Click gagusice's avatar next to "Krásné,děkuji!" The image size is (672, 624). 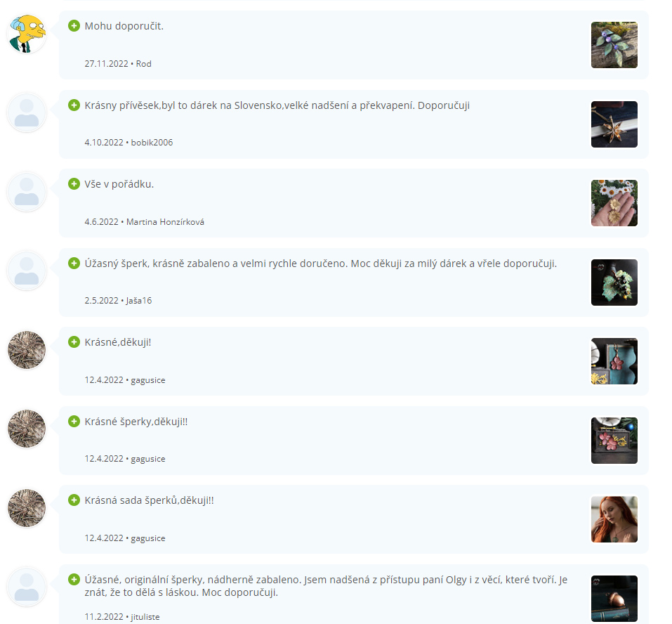point(27,350)
